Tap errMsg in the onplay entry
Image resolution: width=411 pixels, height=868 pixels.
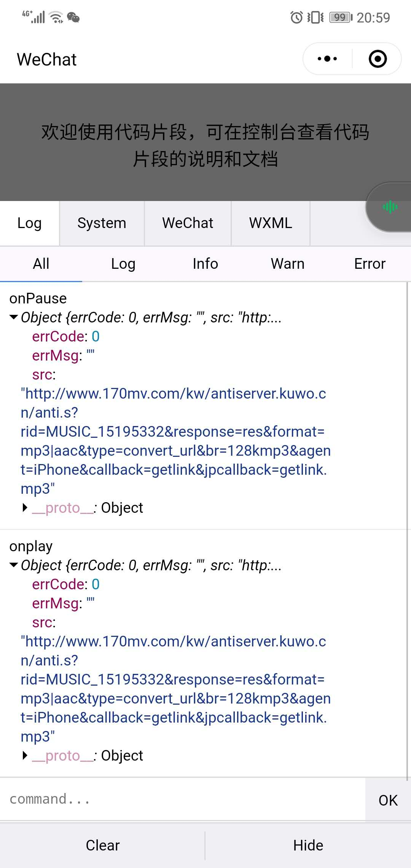tap(63, 603)
